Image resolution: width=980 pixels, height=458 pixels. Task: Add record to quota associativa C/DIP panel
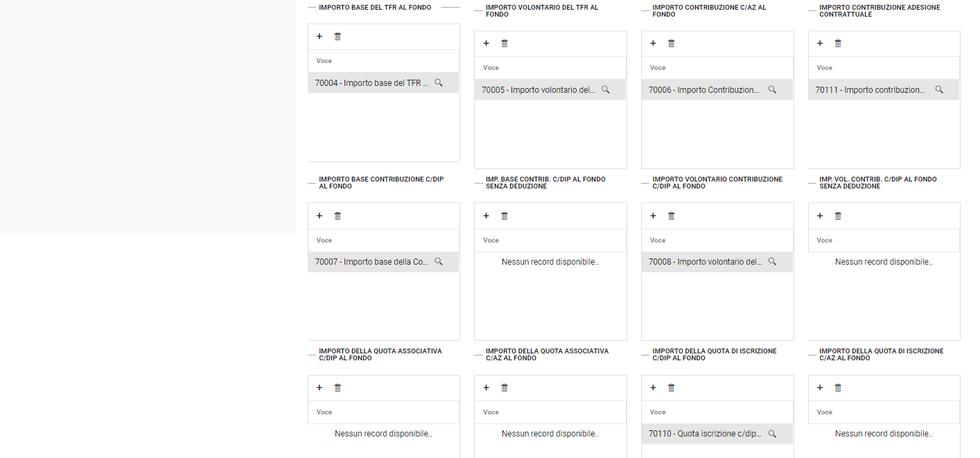click(320, 388)
